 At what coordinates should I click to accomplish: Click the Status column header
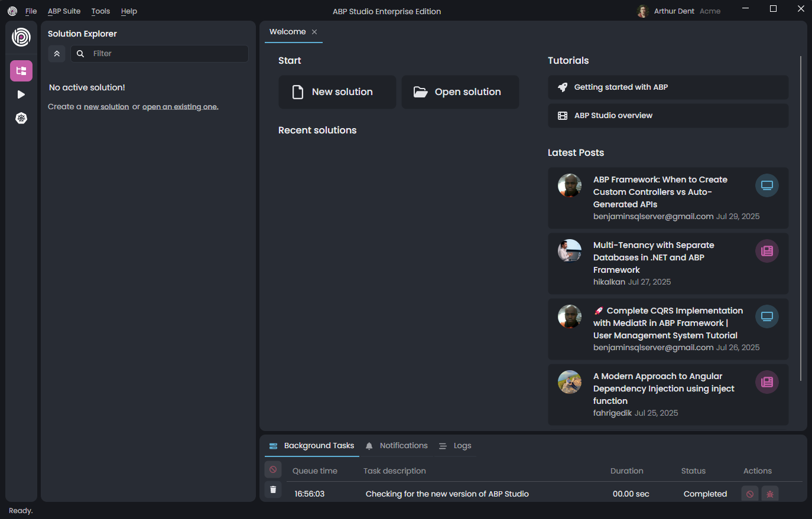coord(694,471)
